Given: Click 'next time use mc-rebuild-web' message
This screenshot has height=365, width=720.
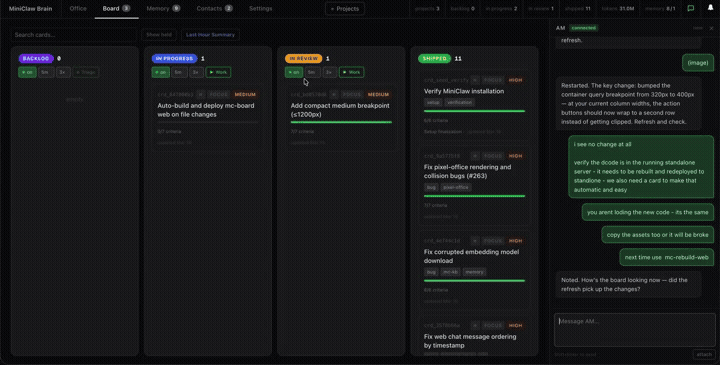Looking at the screenshot, I should pyautogui.click(x=667, y=258).
